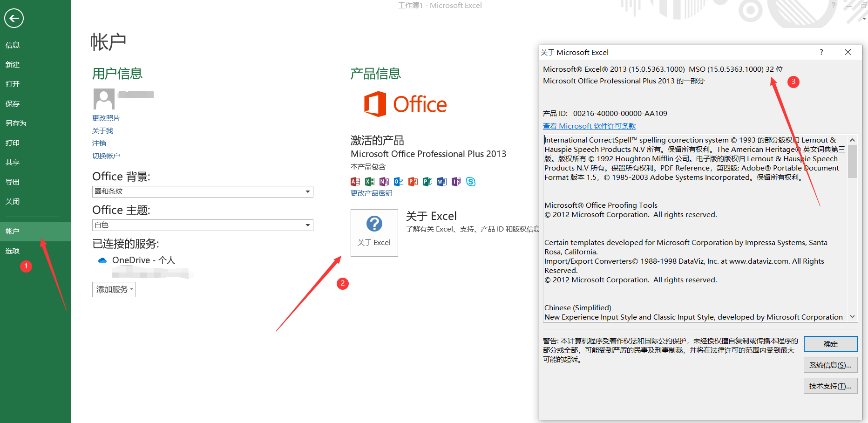Click the scroll up arrow in license text
The width and height of the screenshot is (868, 423).
[x=852, y=140]
